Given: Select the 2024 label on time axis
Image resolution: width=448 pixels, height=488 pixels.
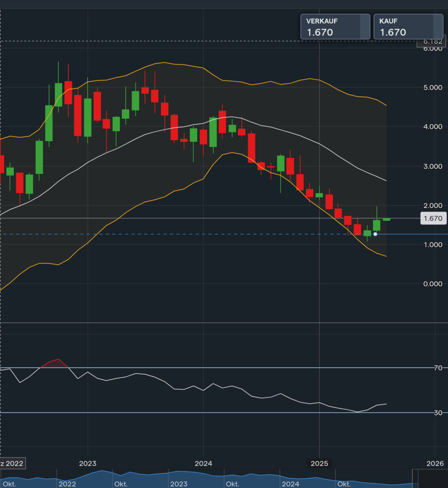Looking at the screenshot, I should [x=203, y=463].
